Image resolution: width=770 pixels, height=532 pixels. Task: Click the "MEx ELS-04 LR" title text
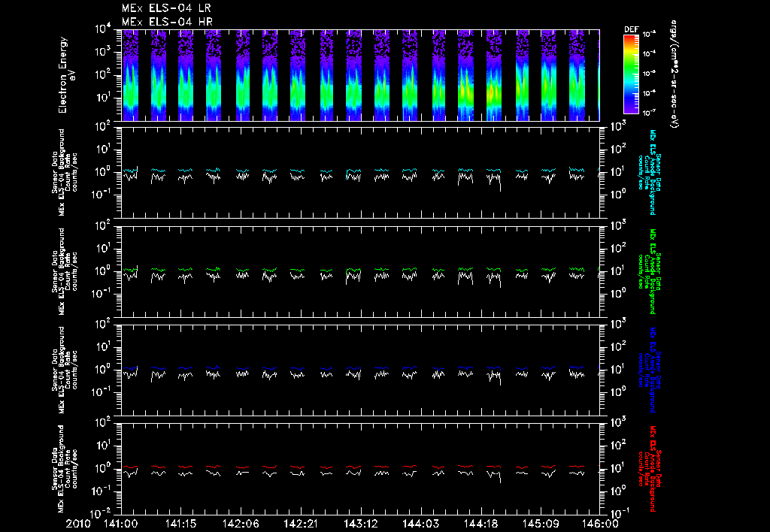click(166, 8)
